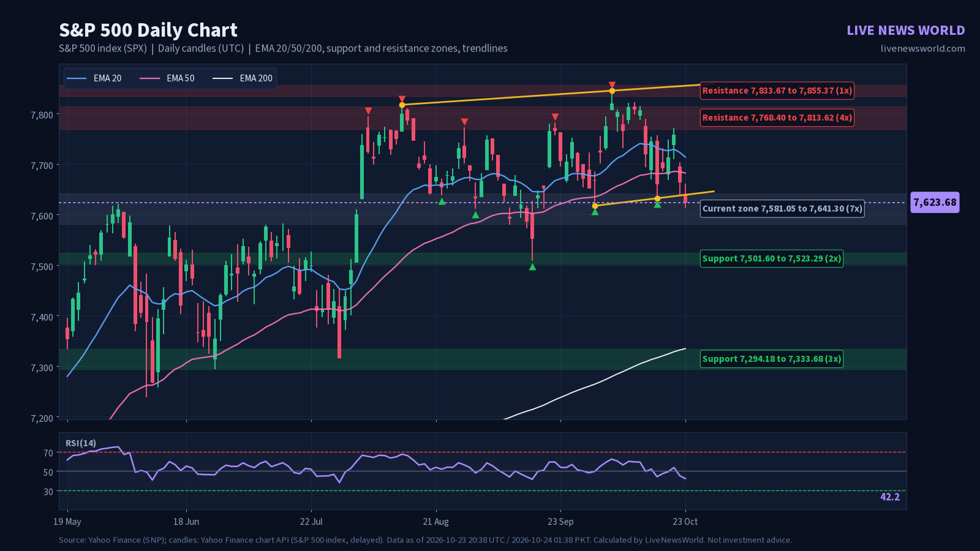Click the RSI 50 level label
This screenshot has height=551, width=980.
pos(48,473)
